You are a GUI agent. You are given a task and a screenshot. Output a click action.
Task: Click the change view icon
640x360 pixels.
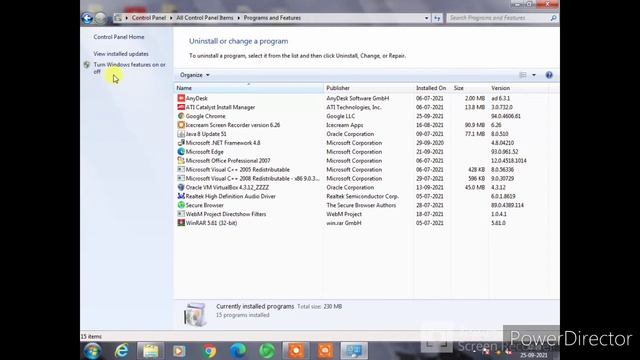pos(523,75)
